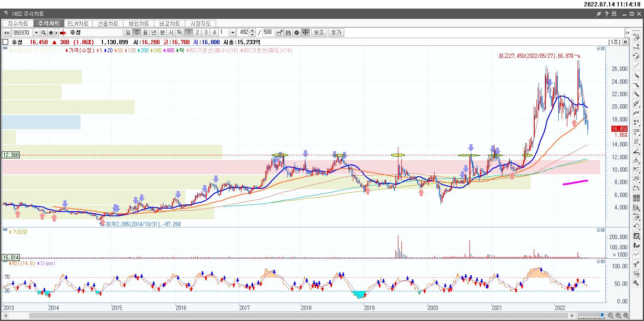This screenshot has height=321, width=644.
Task: Add text with the T+ tool
Action: [x=636, y=264]
